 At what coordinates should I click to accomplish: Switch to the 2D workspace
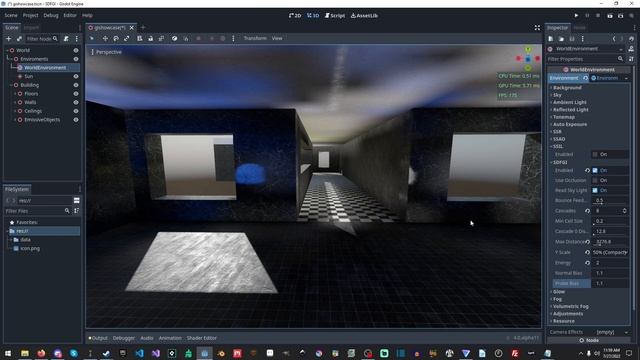click(295, 16)
